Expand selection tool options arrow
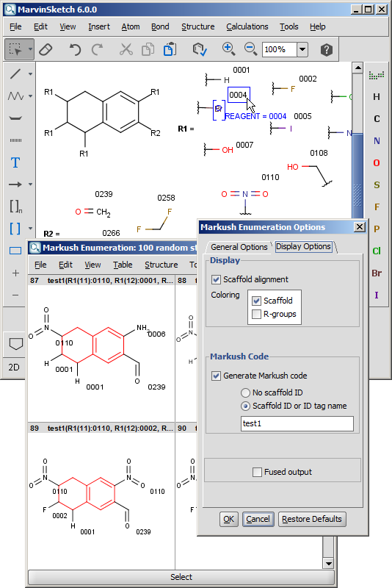392x588 pixels. pyautogui.click(x=30, y=49)
